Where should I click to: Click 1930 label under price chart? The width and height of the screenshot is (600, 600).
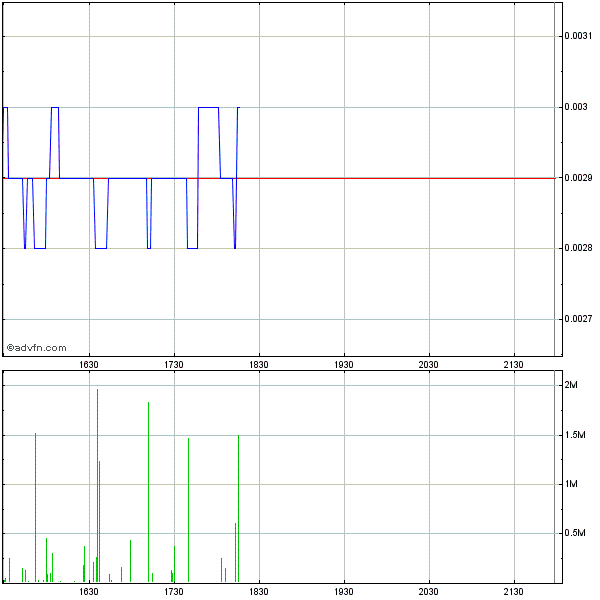(x=344, y=365)
